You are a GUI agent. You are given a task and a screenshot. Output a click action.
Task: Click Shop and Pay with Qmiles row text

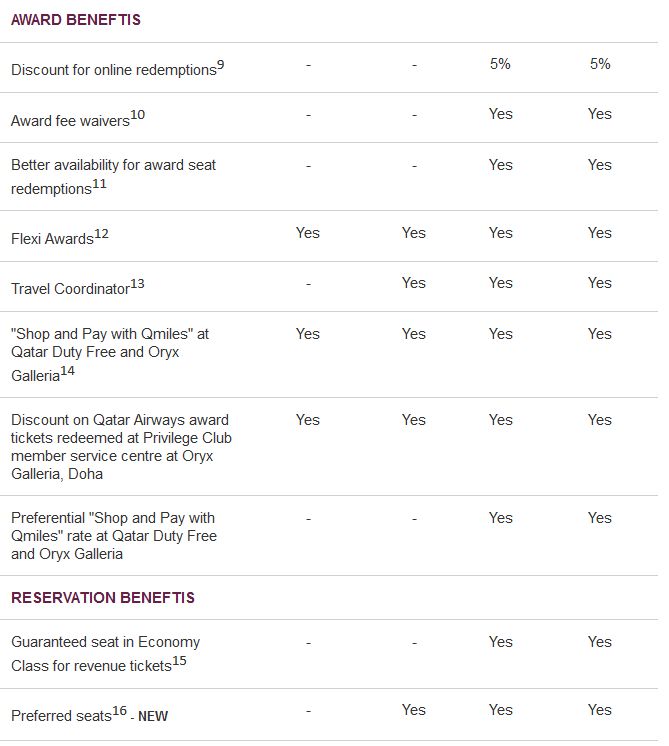tap(110, 354)
